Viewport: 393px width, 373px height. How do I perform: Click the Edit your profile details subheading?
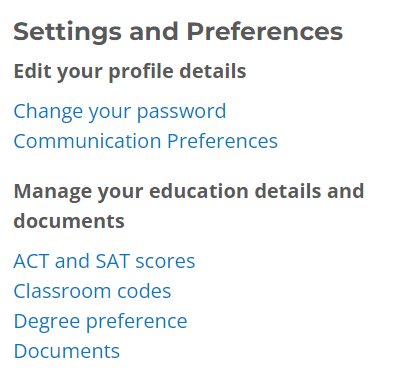click(130, 72)
